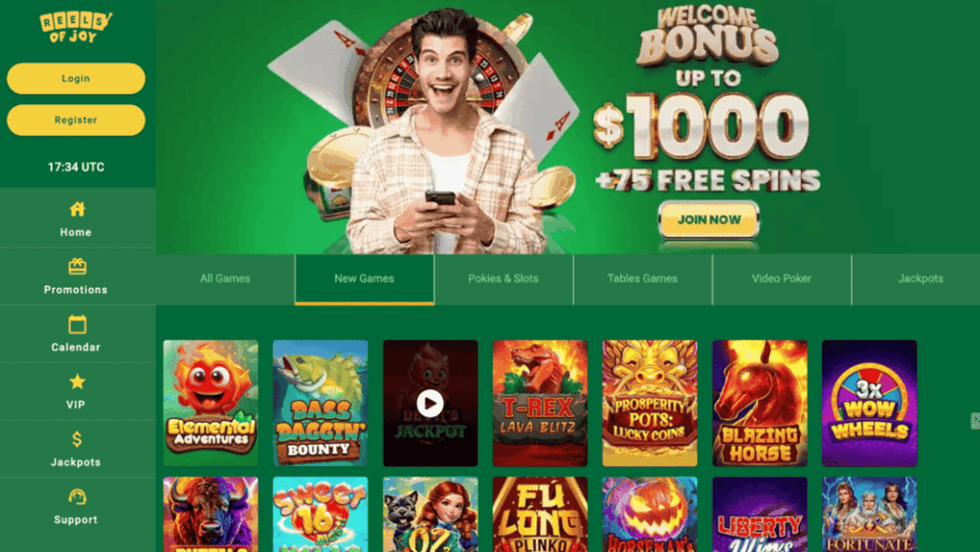Go to the Video Poker tab
Screen dimensions: 980x552
click(x=781, y=278)
